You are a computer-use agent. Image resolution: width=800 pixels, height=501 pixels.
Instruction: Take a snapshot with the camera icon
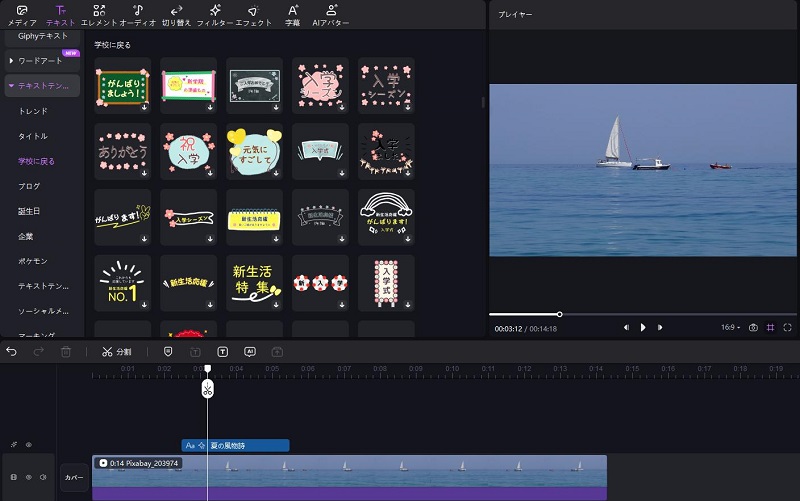coord(753,327)
